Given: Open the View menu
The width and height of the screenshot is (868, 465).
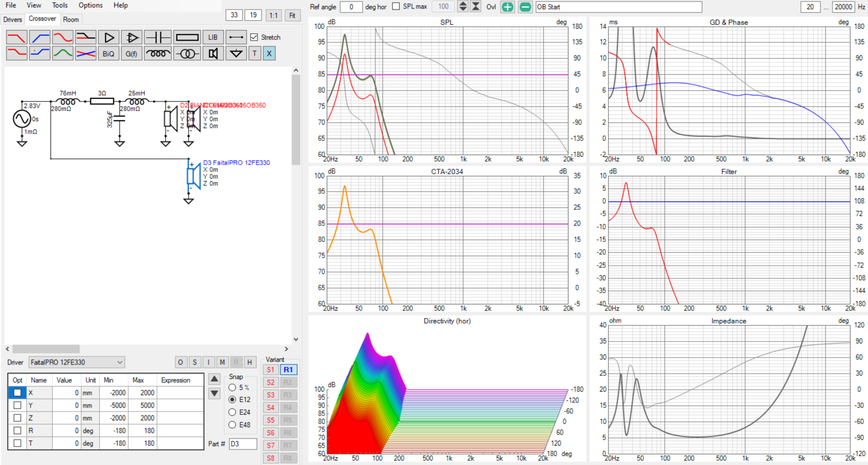Looking at the screenshot, I should (34, 5).
